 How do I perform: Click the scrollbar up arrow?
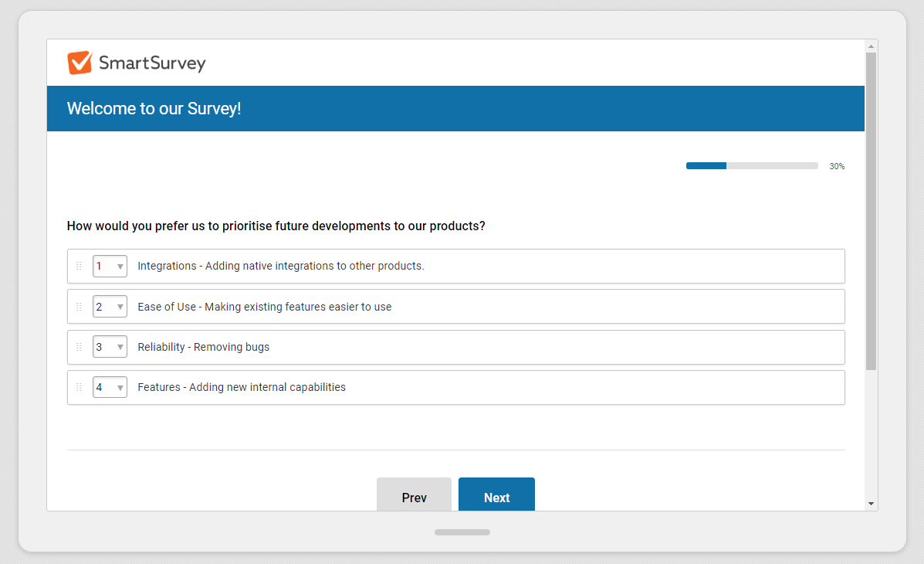pos(872,46)
